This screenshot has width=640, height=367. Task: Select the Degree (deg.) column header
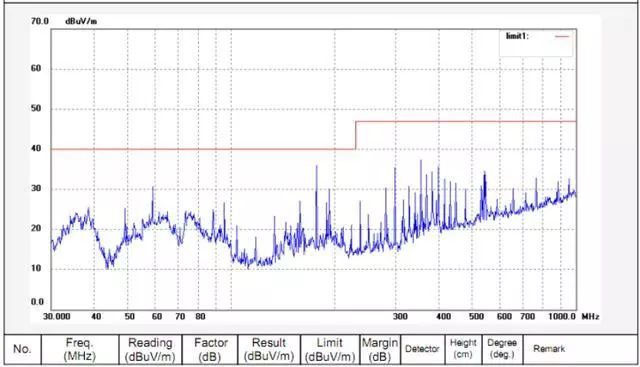[502, 349]
